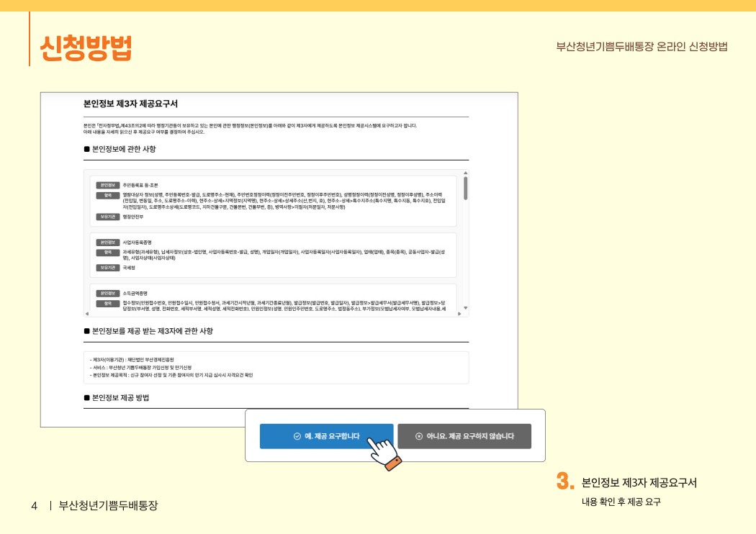Click the 보유기관 badge showing 행정안전부
The height and width of the screenshot is (534, 756).
click(107, 218)
